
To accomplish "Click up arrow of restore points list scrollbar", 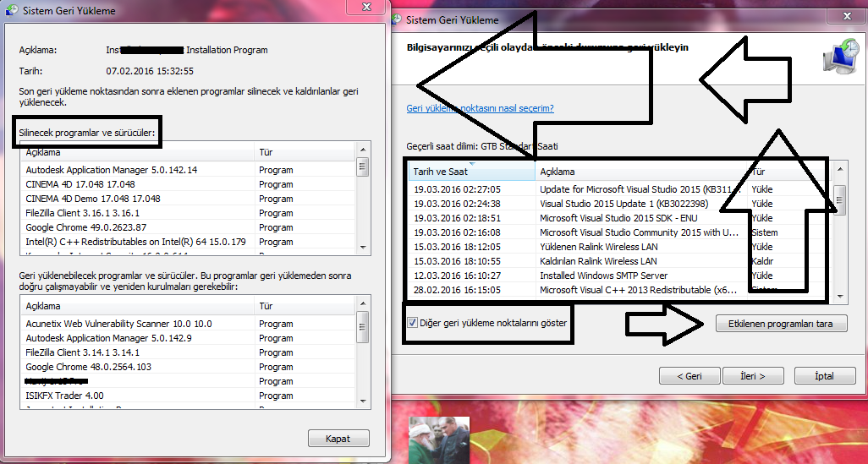I will pos(840,169).
